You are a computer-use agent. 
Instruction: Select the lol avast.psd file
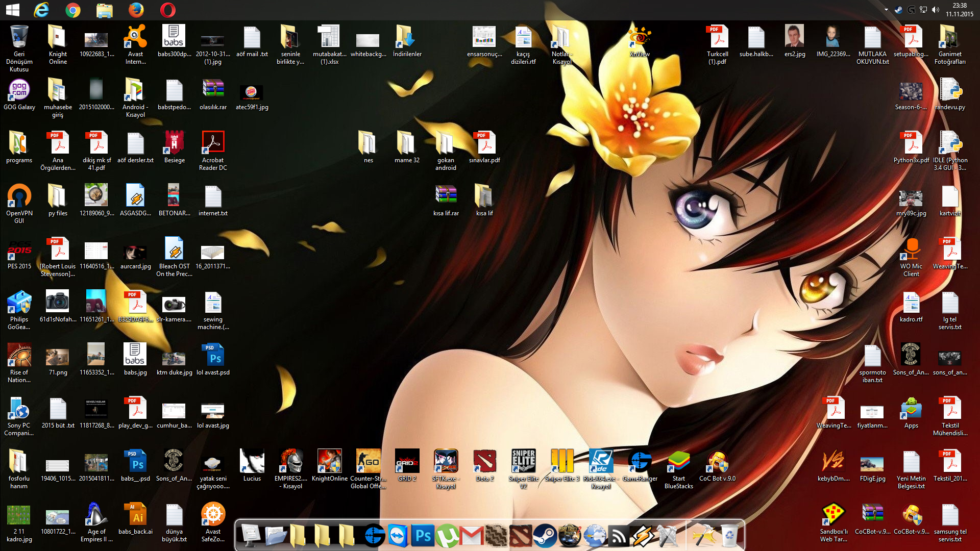[213, 360]
